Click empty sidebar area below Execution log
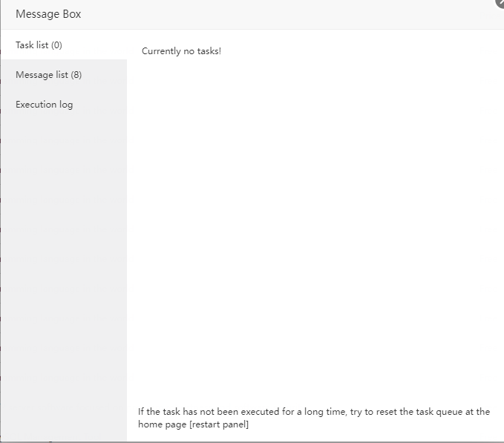This screenshot has width=504, height=443. tap(63, 260)
